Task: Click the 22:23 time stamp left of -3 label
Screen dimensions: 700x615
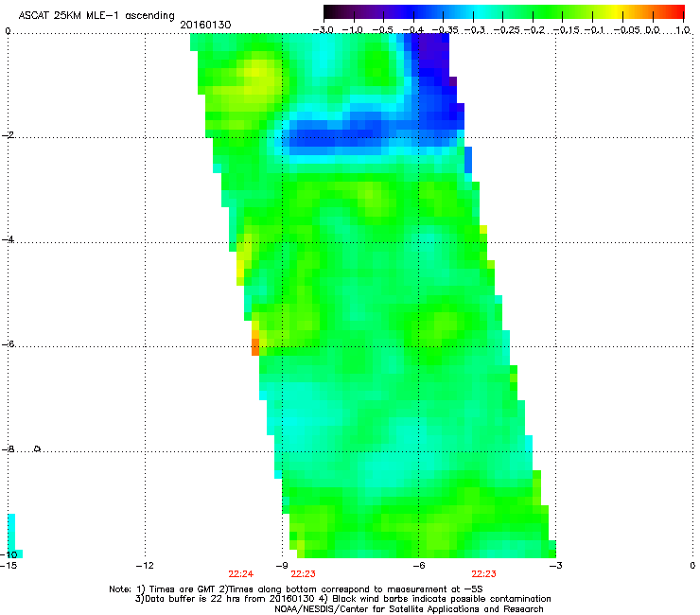Action: 484,574
